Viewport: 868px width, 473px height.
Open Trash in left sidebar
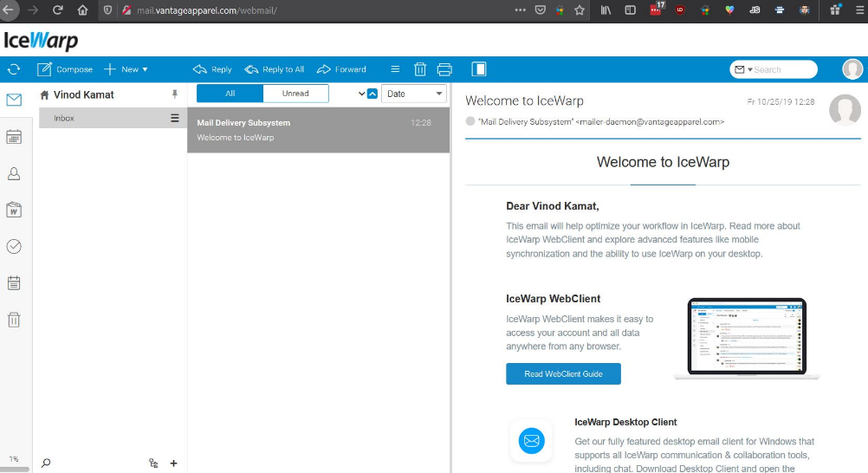tap(14, 320)
